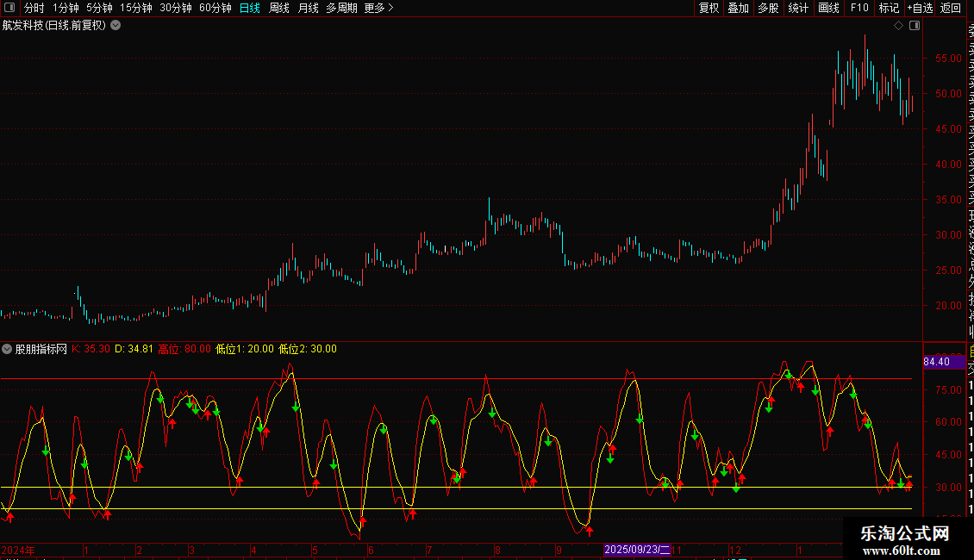Toggle the right side panel icon
Screen dimensions: 974x560
(x=915, y=26)
